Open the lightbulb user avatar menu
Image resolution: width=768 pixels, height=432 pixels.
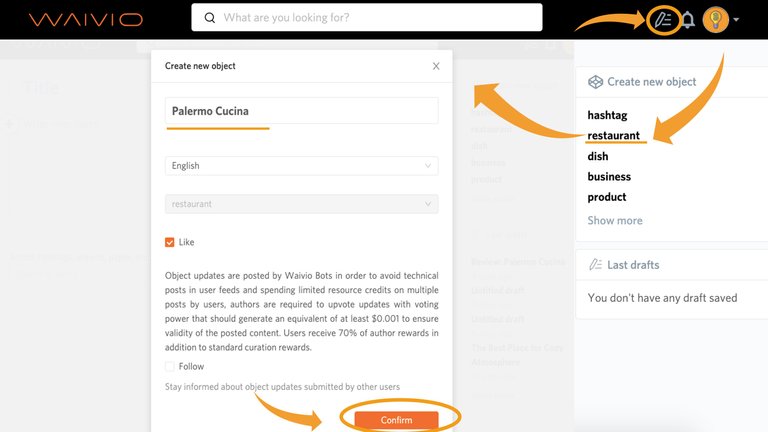click(716, 20)
